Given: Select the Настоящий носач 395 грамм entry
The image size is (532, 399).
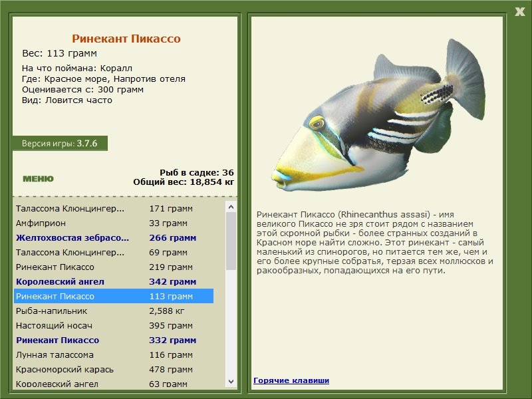Looking at the screenshot, I should coord(114,325).
